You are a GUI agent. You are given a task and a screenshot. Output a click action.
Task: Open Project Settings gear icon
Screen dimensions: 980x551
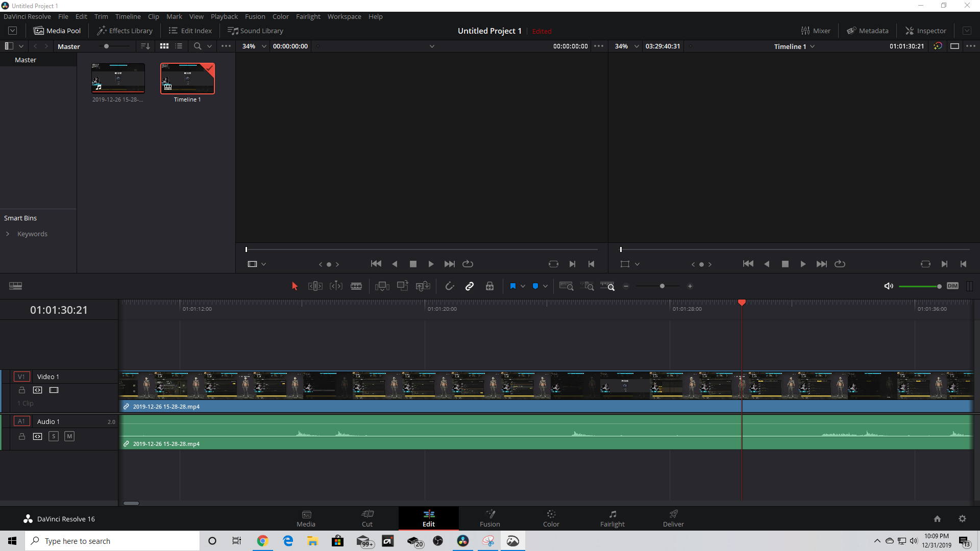point(962,518)
